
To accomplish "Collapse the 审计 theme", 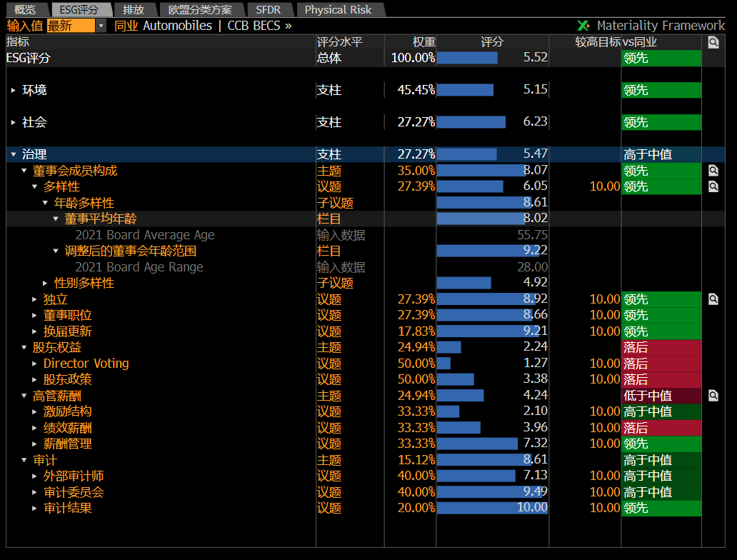I will click(24, 460).
